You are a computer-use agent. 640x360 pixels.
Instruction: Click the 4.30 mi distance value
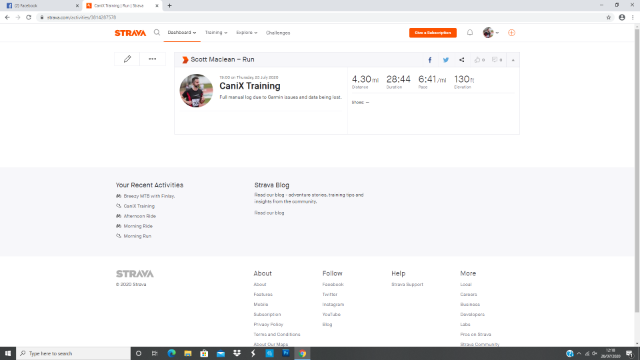pos(365,79)
